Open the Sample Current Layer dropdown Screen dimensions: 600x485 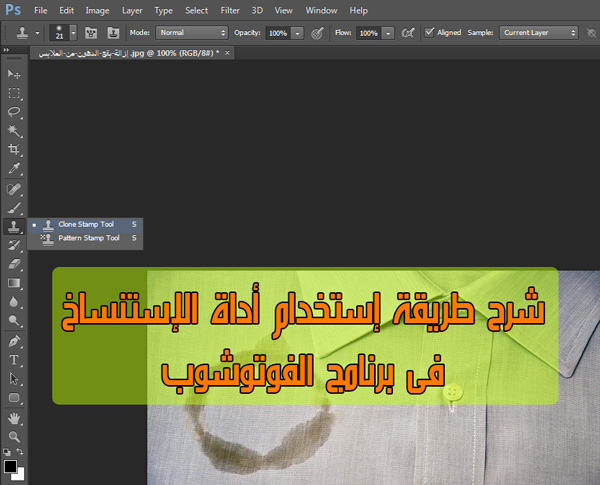[538, 33]
